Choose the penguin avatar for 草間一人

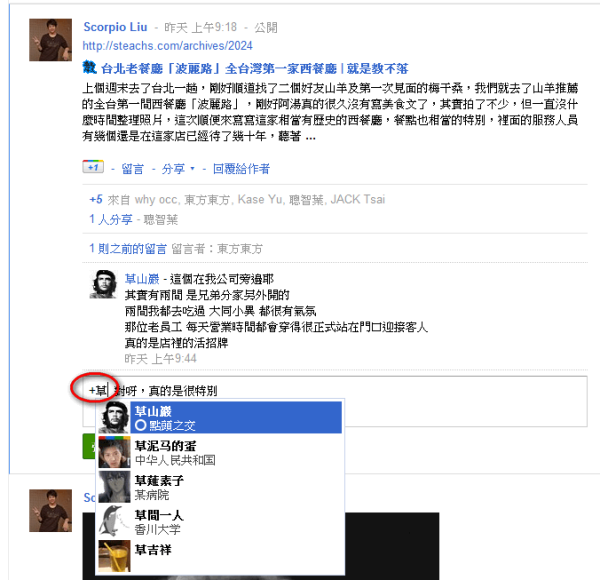click(x=114, y=521)
